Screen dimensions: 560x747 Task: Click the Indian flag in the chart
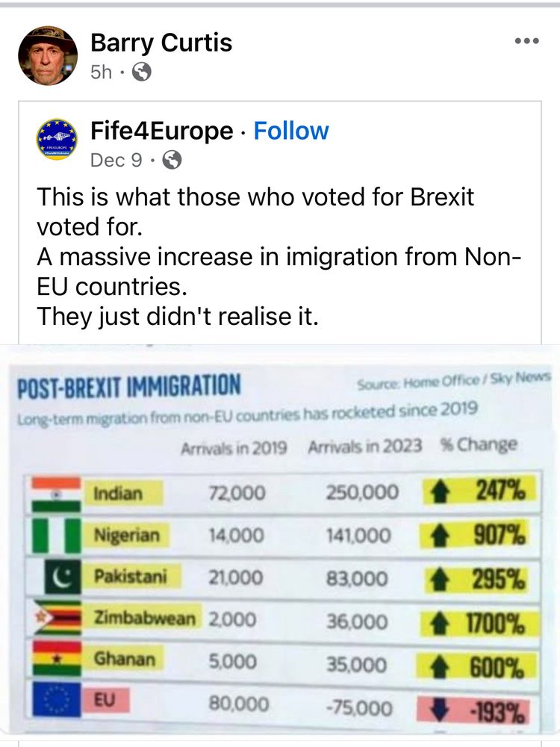coord(56,494)
